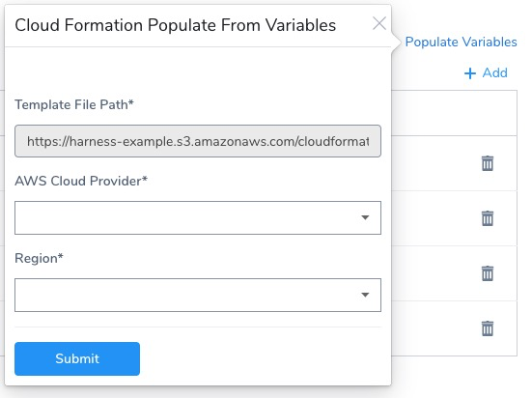The height and width of the screenshot is (398, 532).
Task: Focus the Template File Path URL field
Action: (x=198, y=141)
